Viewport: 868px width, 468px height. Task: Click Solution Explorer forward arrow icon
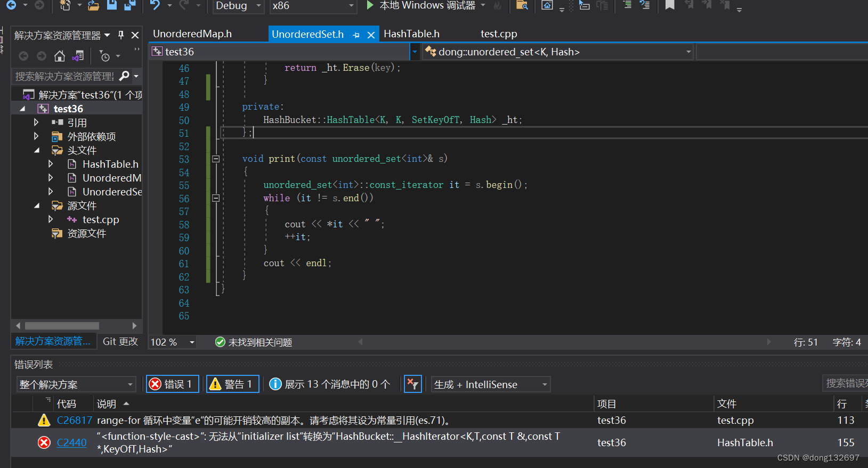[x=42, y=56]
